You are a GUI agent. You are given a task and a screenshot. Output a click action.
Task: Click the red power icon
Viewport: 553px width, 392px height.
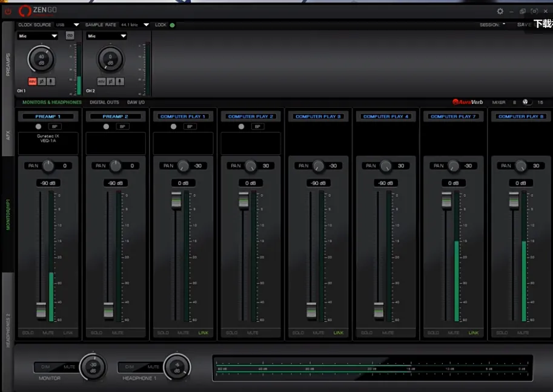(x=8, y=11)
